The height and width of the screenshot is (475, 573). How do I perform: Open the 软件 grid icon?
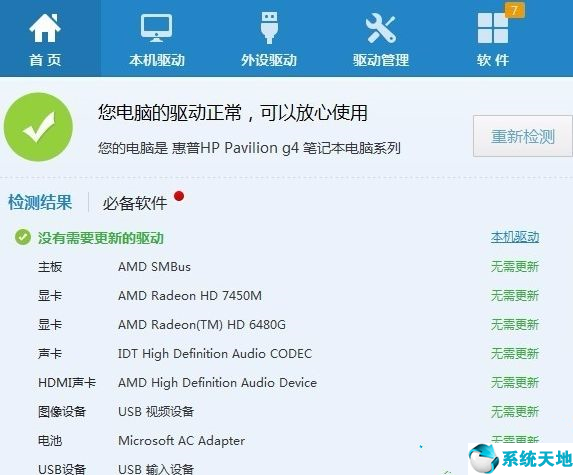pos(493,28)
